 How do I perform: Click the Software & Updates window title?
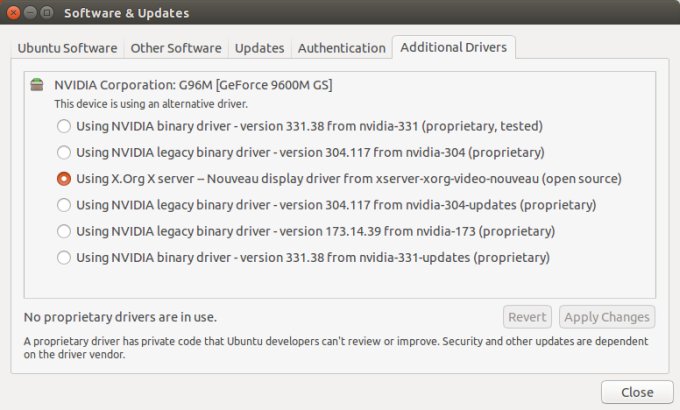click(x=126, y=13)
